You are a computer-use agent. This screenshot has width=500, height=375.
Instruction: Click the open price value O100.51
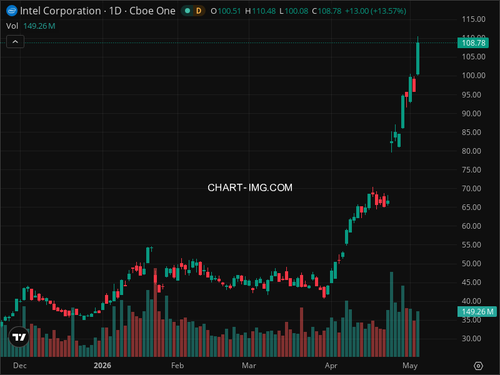(225, 11)
